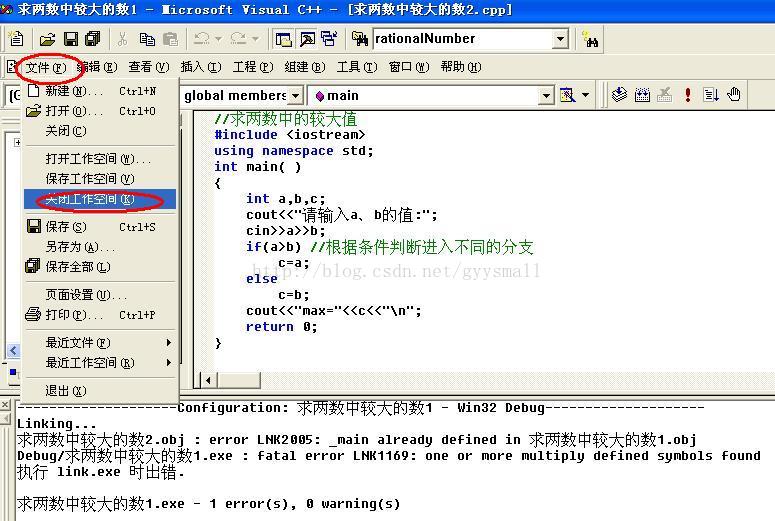Choose 退出 from the File menu
Image resolution: width=775 pixels, height=521 pixels.
(x=100, y=391)
